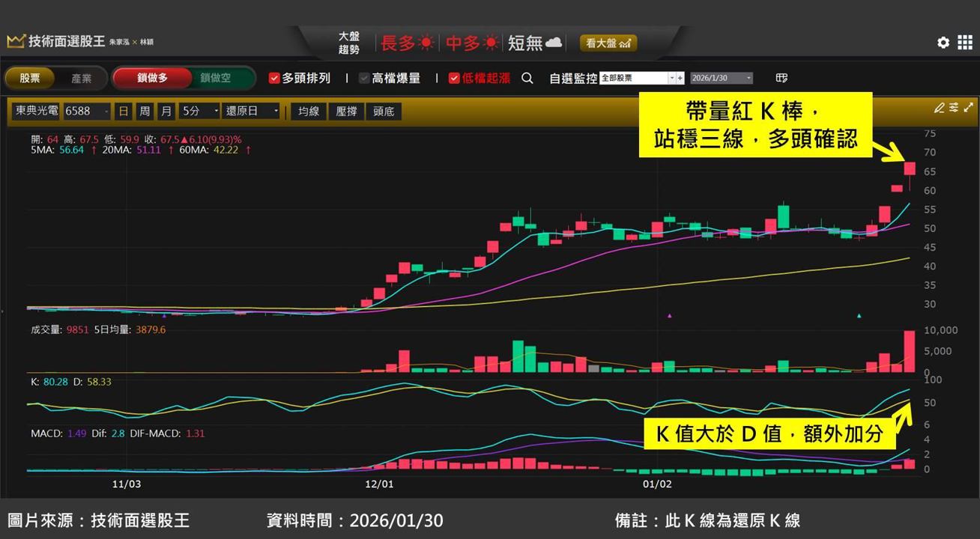The image size is (980, 539).
Task: Click the 5日均量: 3879.6 readout
Action: 130,329
